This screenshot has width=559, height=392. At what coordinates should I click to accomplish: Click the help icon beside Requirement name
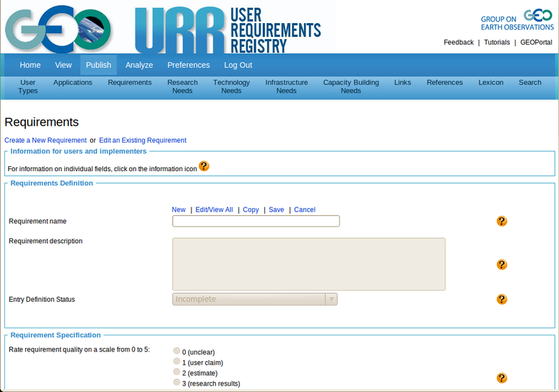(501, 222)
